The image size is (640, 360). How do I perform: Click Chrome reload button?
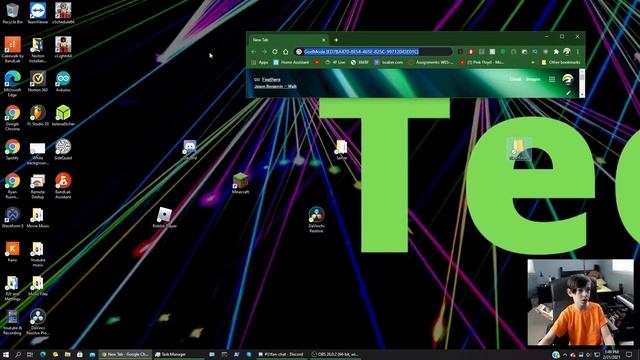[x=275, y=52]
